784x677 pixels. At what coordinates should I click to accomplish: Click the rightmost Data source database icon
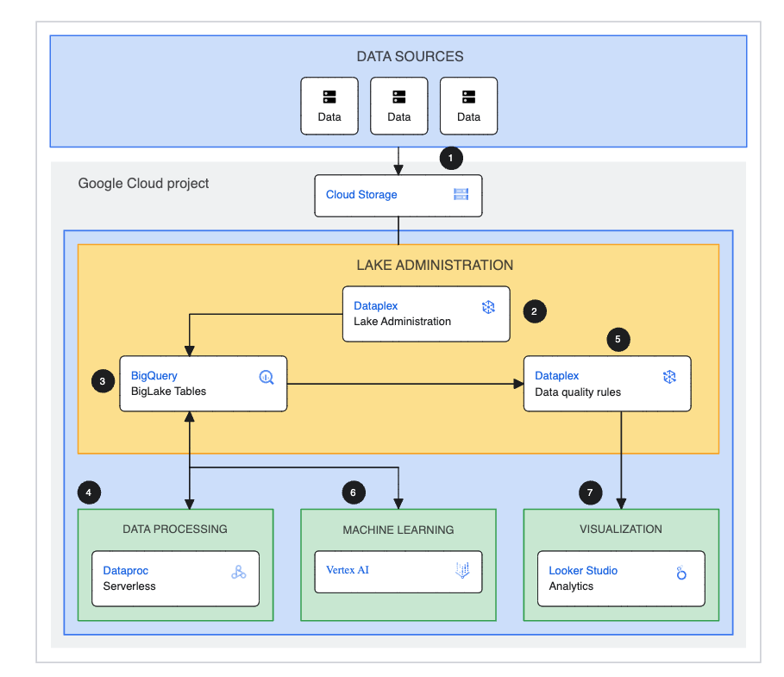pos(468,97)
